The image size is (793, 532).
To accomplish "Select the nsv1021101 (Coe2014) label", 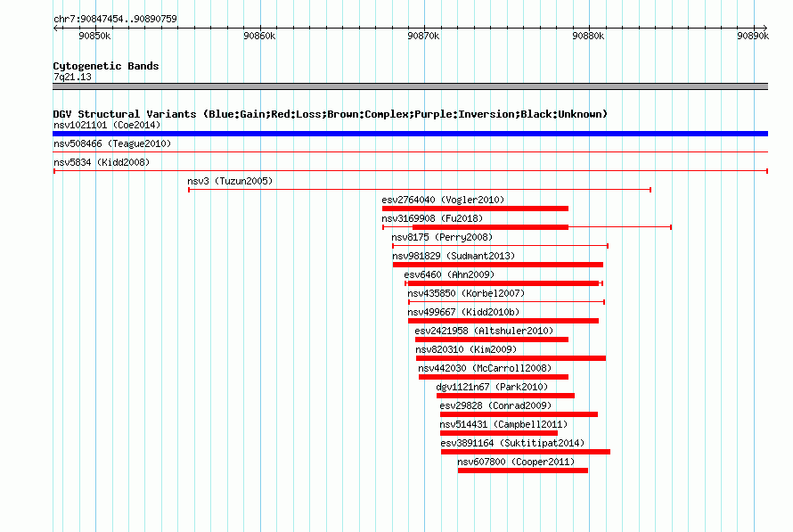I will [107, 125].
